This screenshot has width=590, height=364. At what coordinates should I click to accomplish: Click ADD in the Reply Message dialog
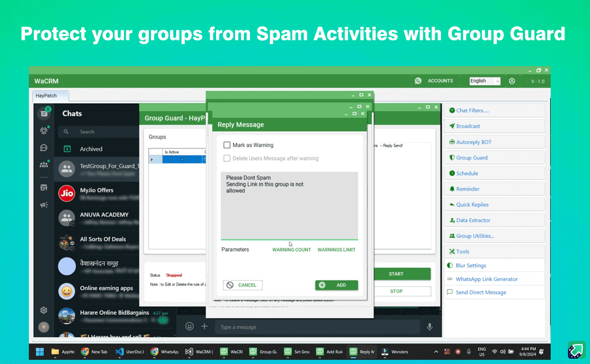[x=337, y=285]
